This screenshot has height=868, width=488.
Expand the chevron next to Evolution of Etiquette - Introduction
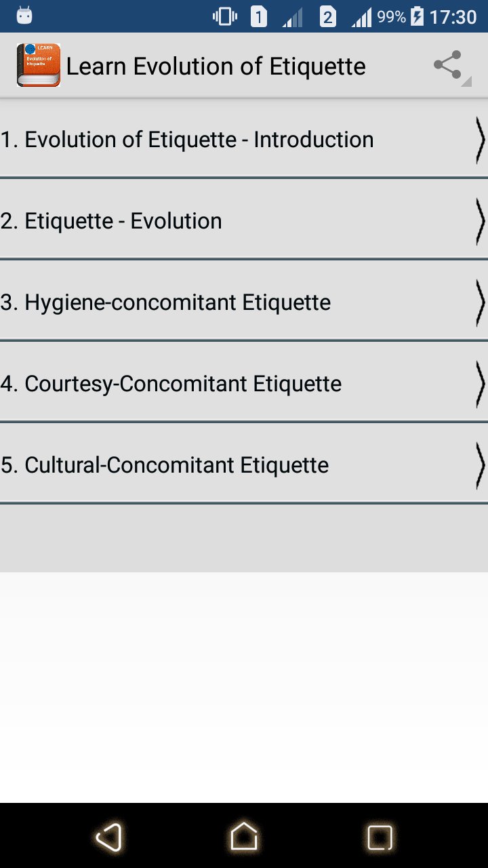click(x=479, y=139)
